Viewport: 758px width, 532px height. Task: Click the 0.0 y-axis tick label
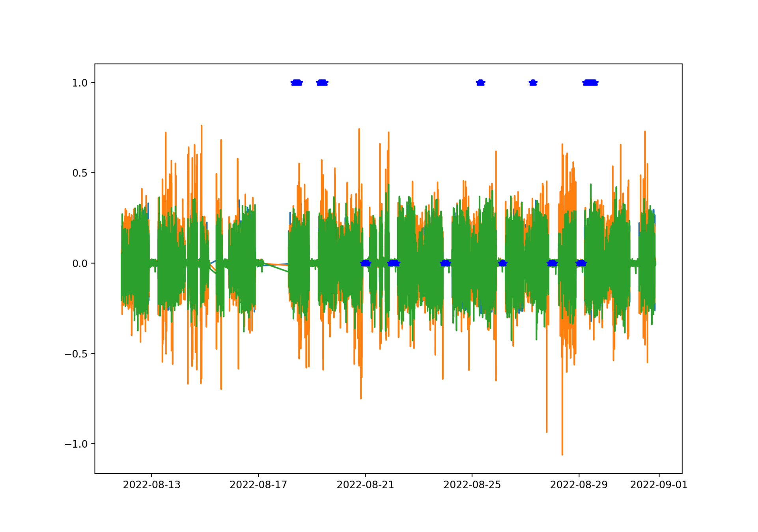(80, 264)
